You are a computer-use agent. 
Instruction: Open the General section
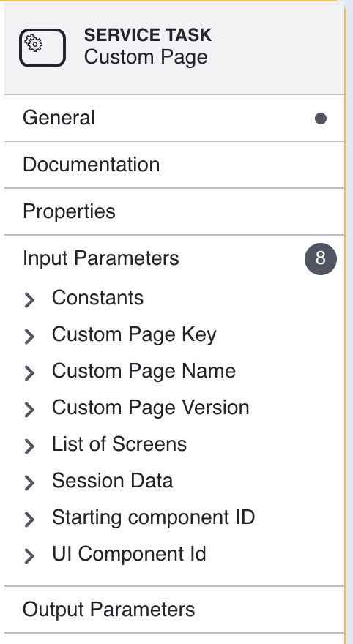[174, 118]
